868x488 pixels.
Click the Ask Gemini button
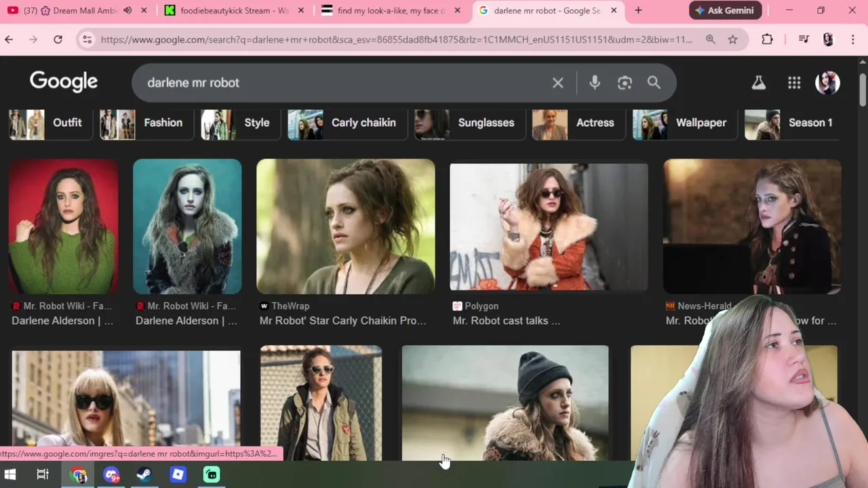[x=726, y=10]
